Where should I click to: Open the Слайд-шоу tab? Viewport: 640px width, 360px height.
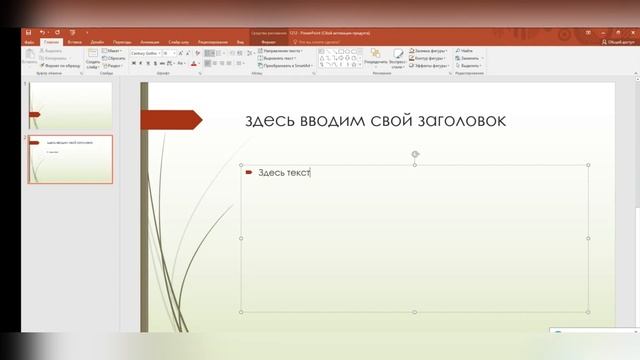click(x=178, y=42)
